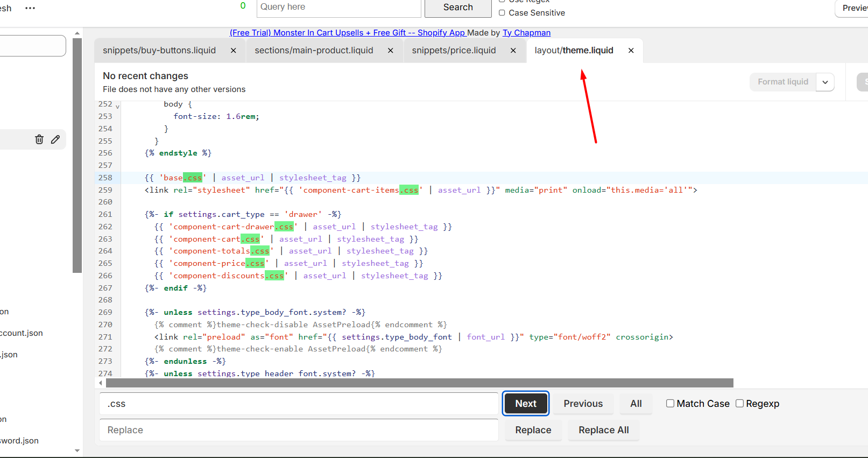Focus the Replace input field

pyautogui.click(x=299, y=430)
